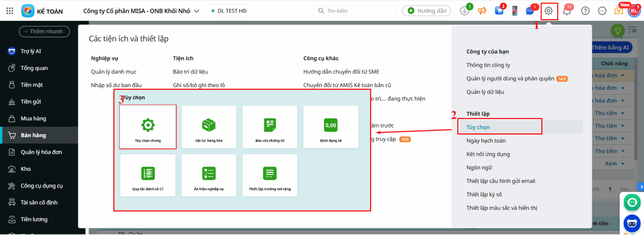Select the DL TEST HĐ database selector
The width and height of the screenshot is (644, 235).
[x=229, y=11]
